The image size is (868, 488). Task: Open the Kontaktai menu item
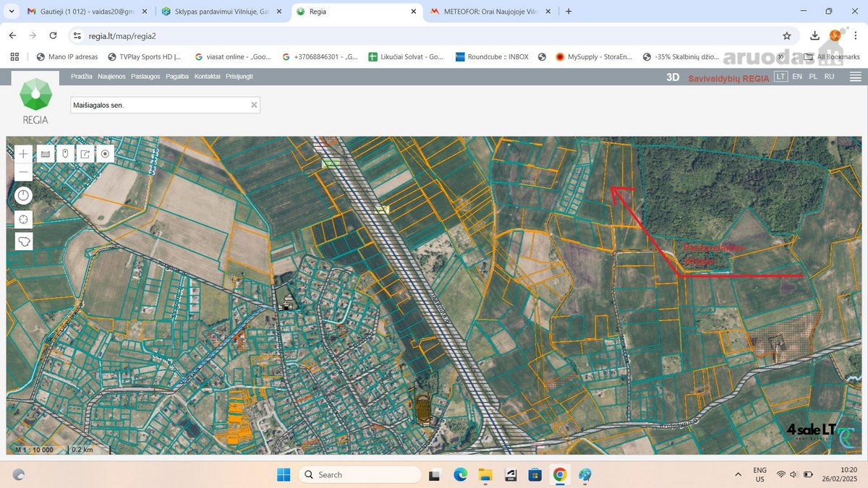pyautogui.click(x=207, y=77)
